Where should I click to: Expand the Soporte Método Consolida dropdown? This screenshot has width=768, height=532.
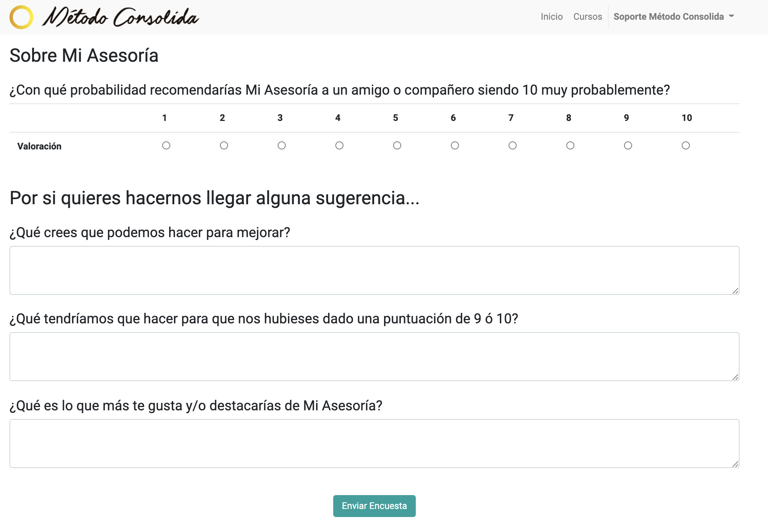tap(674, 17)
